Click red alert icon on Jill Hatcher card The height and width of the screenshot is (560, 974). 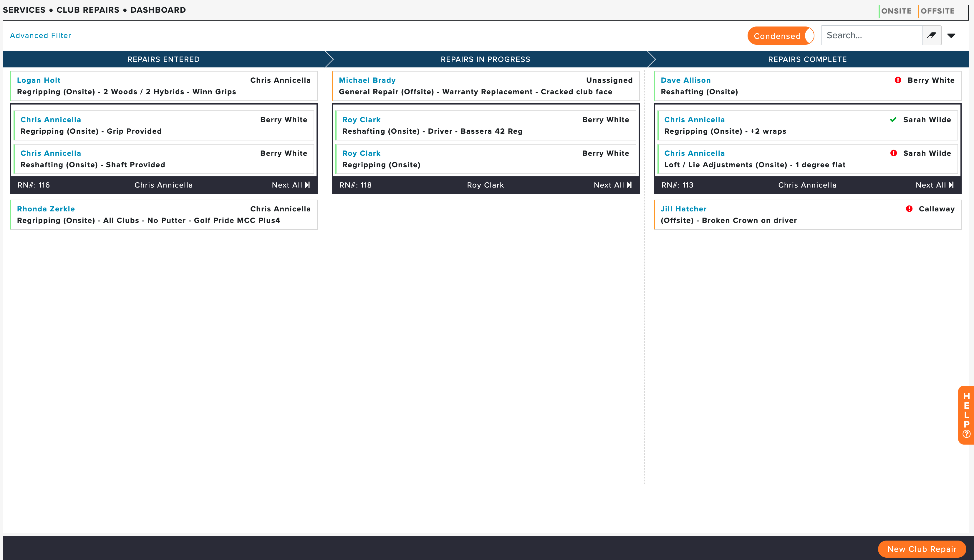point(909,209)
